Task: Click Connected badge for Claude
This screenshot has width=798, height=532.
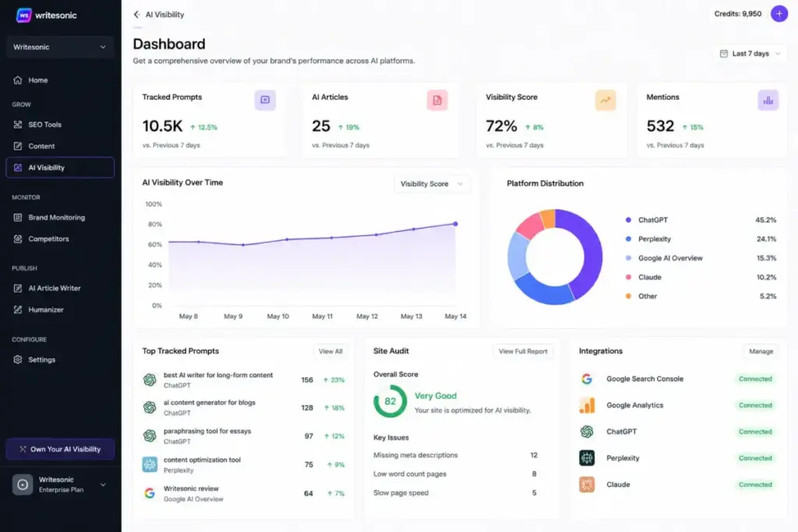Action: (755, 484)
